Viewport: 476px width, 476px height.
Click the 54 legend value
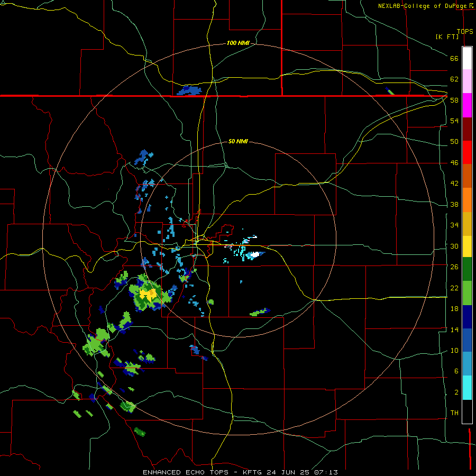click(x=454, y=121)
